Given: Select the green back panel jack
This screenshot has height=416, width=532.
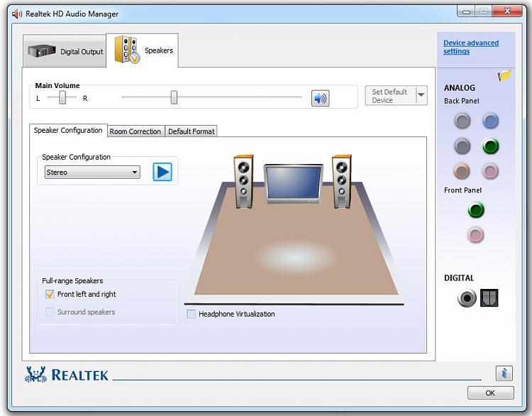Looking at the screenshot, I should (490, 146).
